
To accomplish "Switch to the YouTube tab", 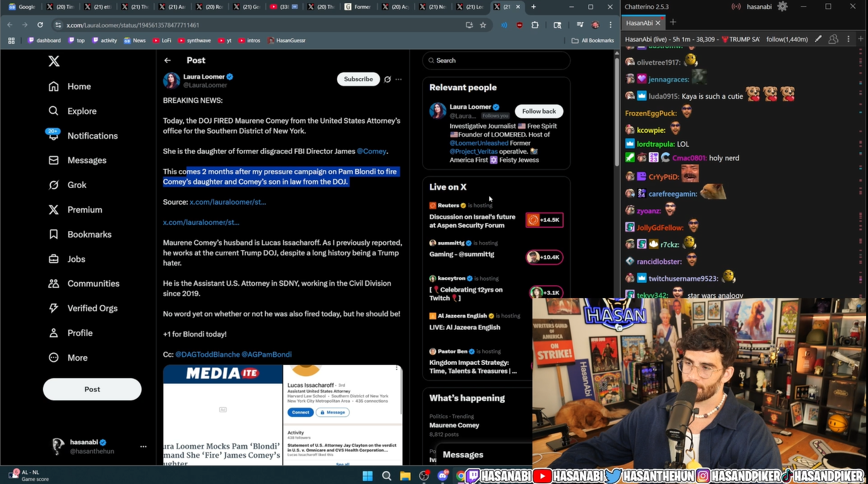I will 283,7.
